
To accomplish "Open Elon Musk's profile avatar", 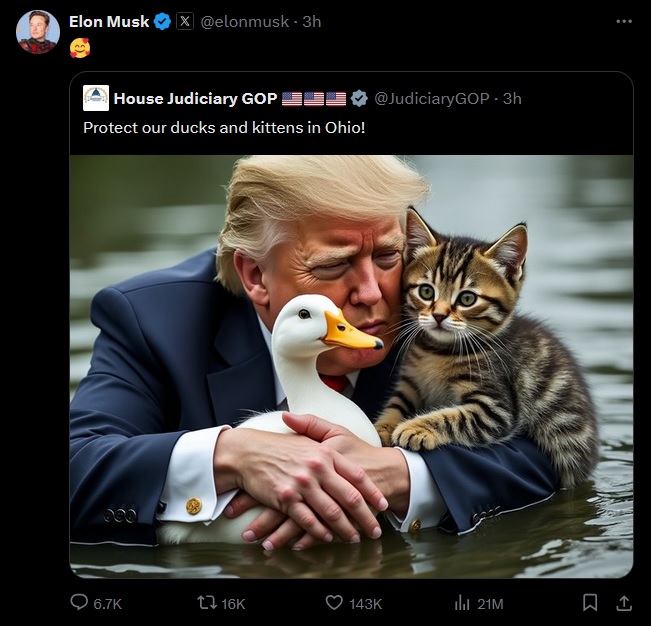I will pyautogui.click(x=38, y=32).
